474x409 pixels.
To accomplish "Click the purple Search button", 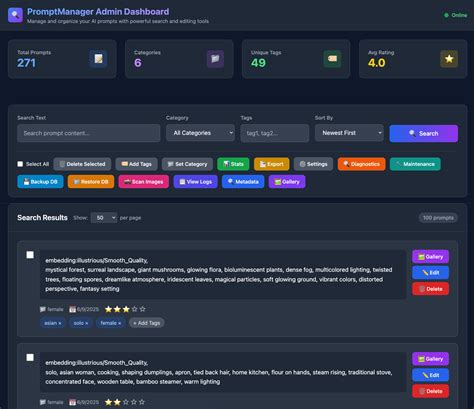I will click(424, 133).
